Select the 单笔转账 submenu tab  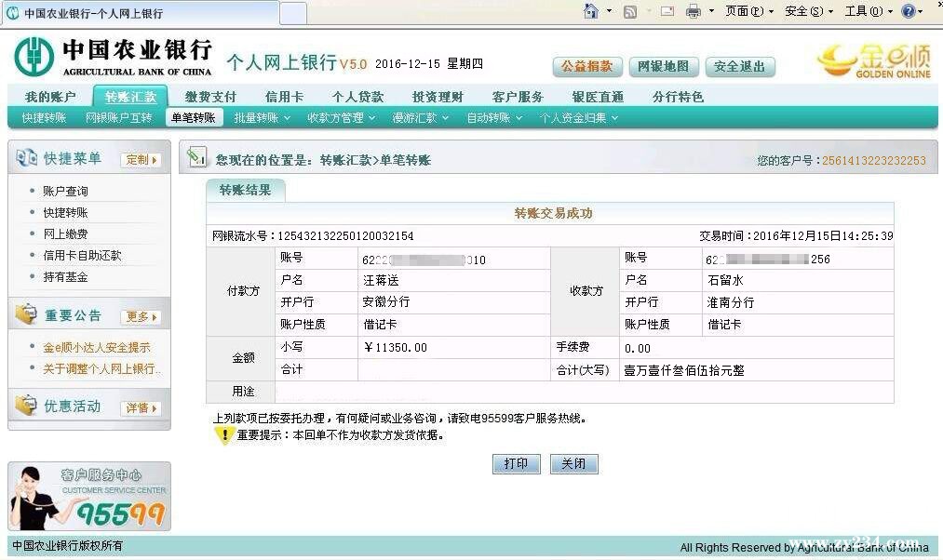coord(194,118)
